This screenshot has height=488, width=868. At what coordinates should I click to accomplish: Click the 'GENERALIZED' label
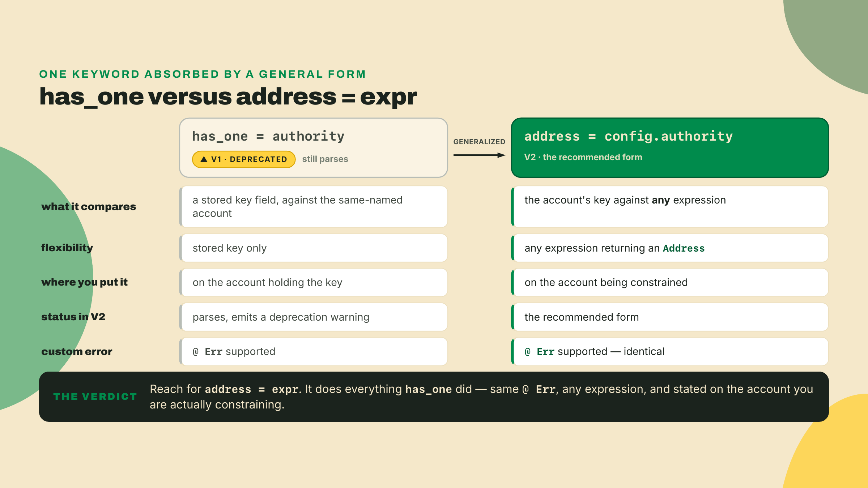point(479,142)
